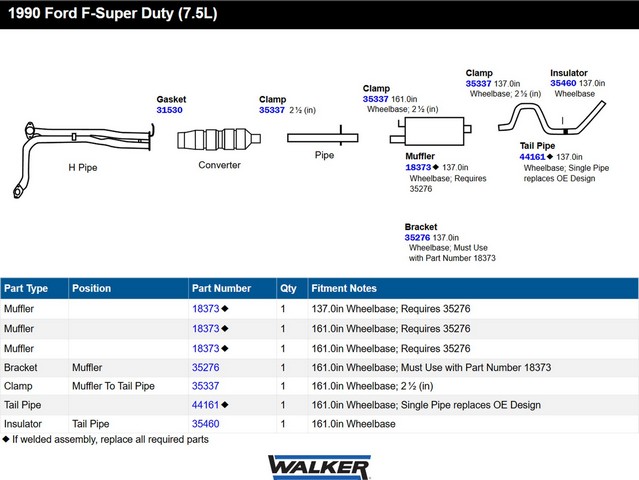Image resolution: width=639 pixels, height=480 pixels.
Task: Select 'If welded assembly, replace all required parts' footnote
Action: pyautogui.click(x=110, y=439)
